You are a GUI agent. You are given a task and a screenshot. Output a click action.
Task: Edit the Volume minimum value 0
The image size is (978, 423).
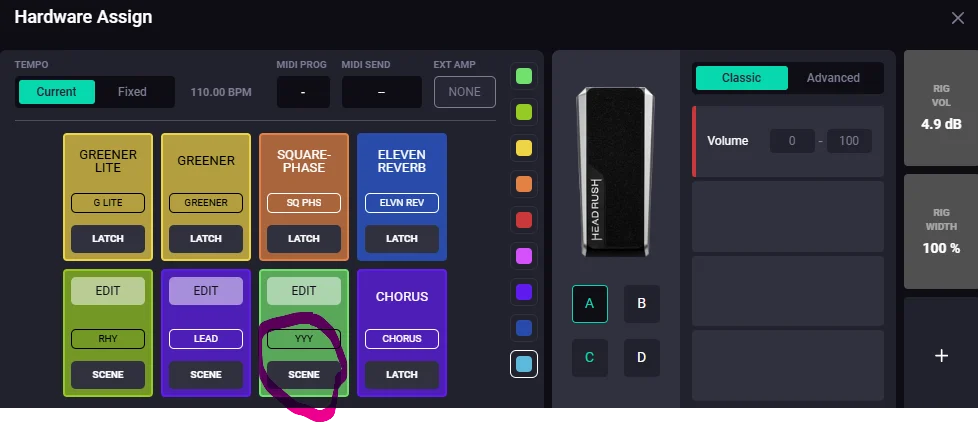click(792, 141)
